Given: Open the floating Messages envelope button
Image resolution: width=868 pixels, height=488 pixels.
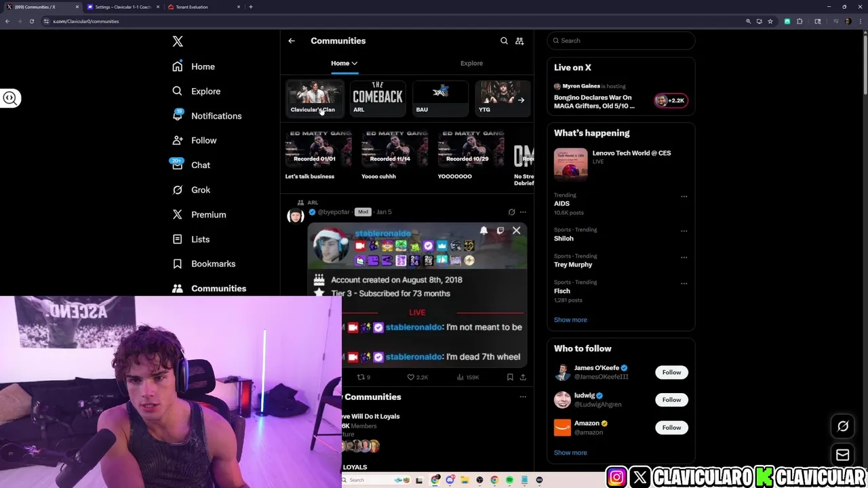Looking at the screenshot, I should tap(843, 455).
